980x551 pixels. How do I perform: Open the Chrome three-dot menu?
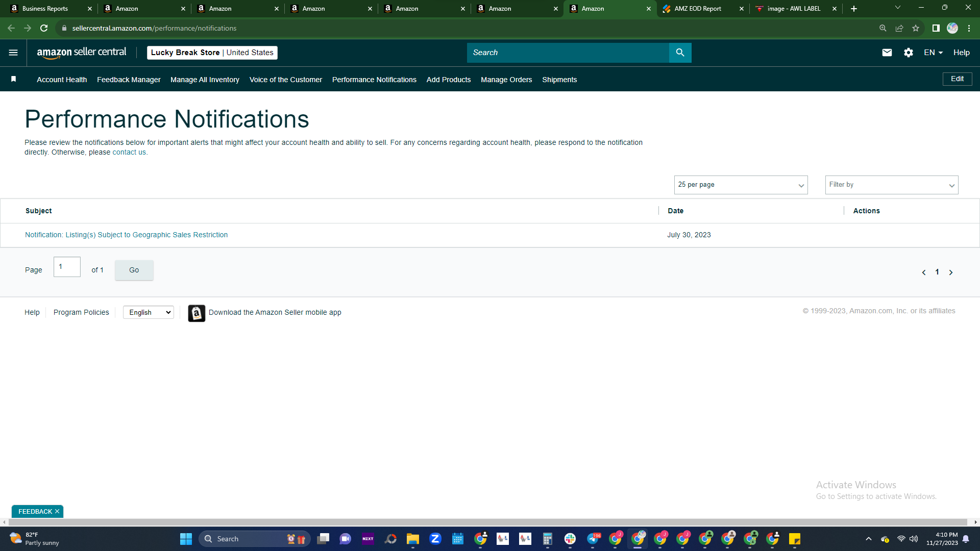coord(969,28)
